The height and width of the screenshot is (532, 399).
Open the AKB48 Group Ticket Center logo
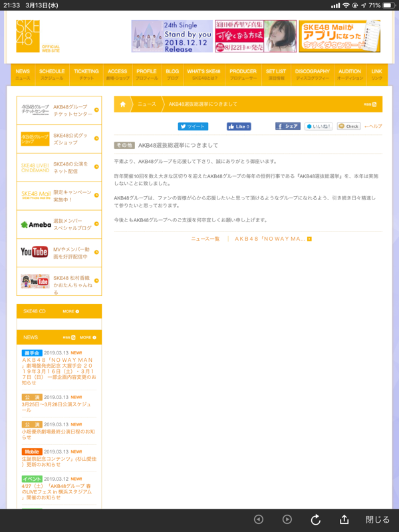(35, 110)
